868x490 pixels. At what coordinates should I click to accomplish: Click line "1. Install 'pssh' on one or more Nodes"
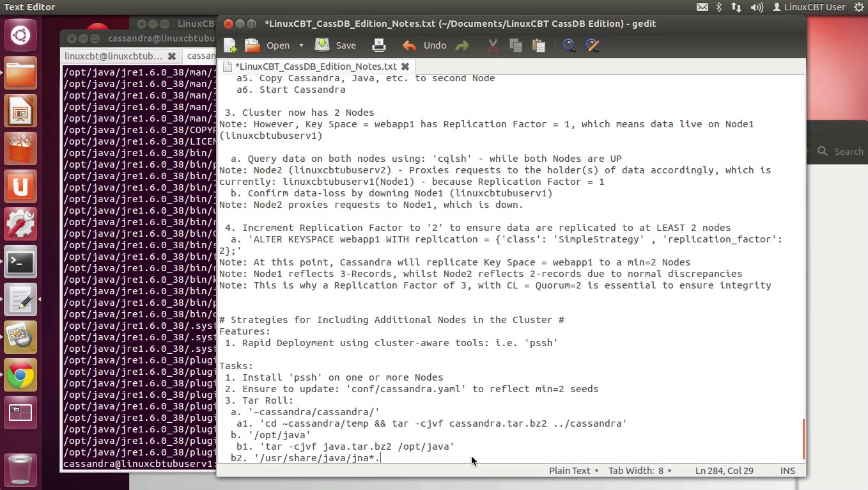[334, 377]
